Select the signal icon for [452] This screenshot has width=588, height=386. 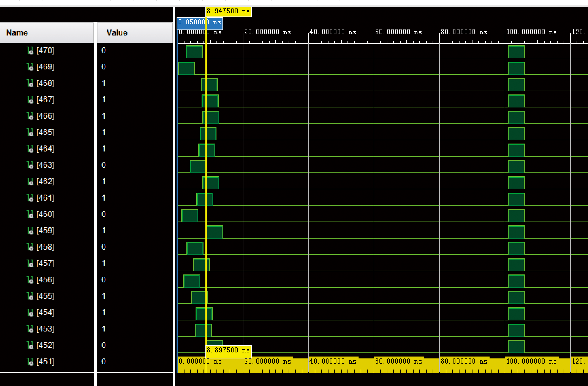click(30, 345)
